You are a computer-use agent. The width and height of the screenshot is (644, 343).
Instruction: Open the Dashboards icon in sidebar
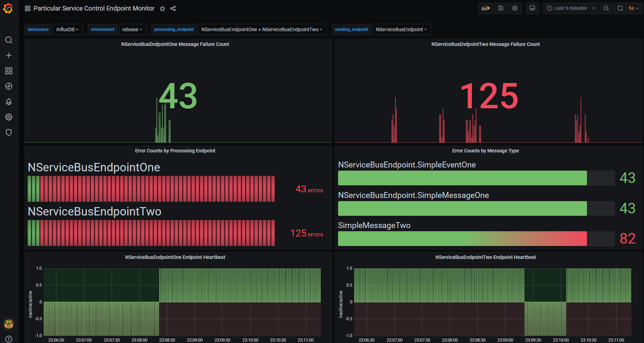point(9,71)
